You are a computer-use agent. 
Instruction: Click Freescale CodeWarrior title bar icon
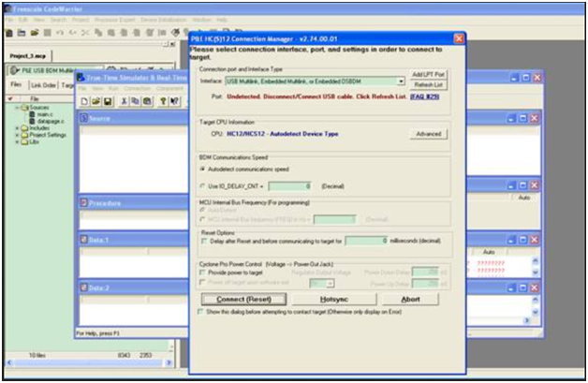pyautogui.click(x=8, y=8)
